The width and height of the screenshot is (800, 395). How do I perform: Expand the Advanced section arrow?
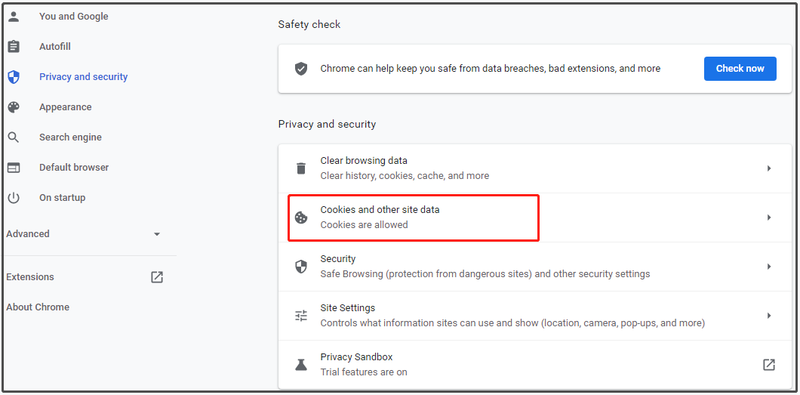click(x=157, y=234)
